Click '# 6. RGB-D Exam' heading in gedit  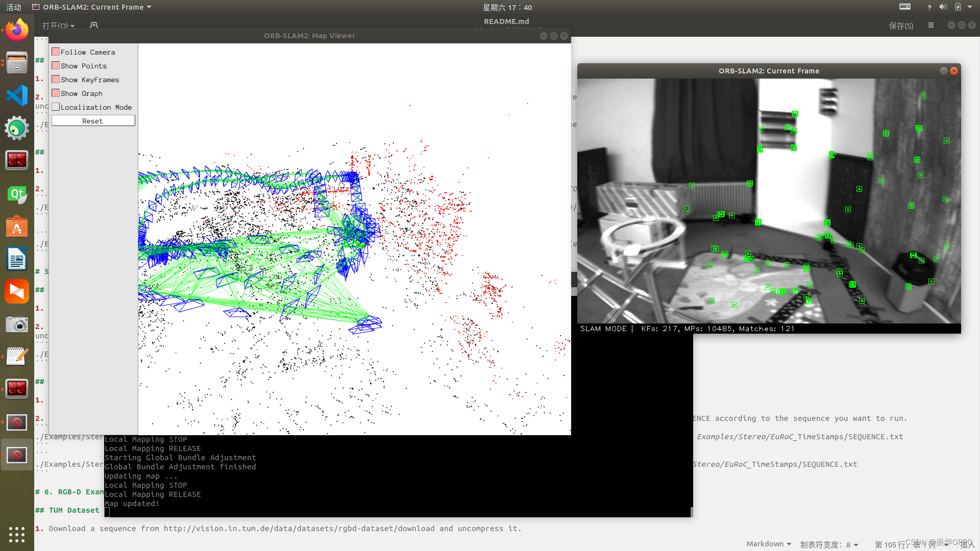tap(69, 492)
